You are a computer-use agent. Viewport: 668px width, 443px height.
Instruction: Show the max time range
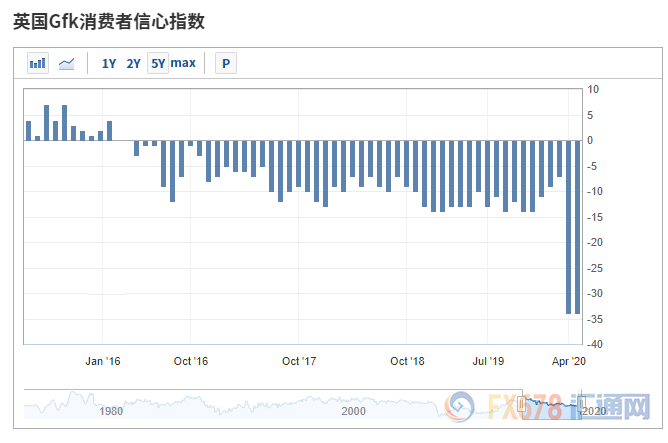coord(183,64)
